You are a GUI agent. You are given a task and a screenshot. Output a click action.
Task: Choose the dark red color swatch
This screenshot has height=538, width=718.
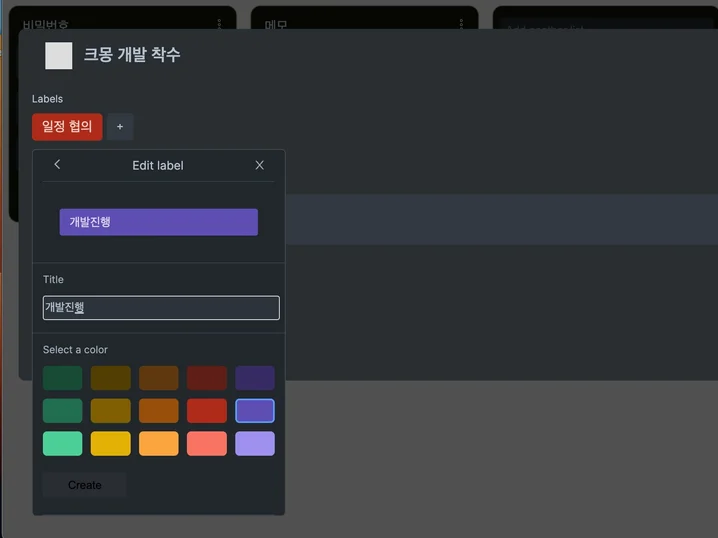pos(207,378)
